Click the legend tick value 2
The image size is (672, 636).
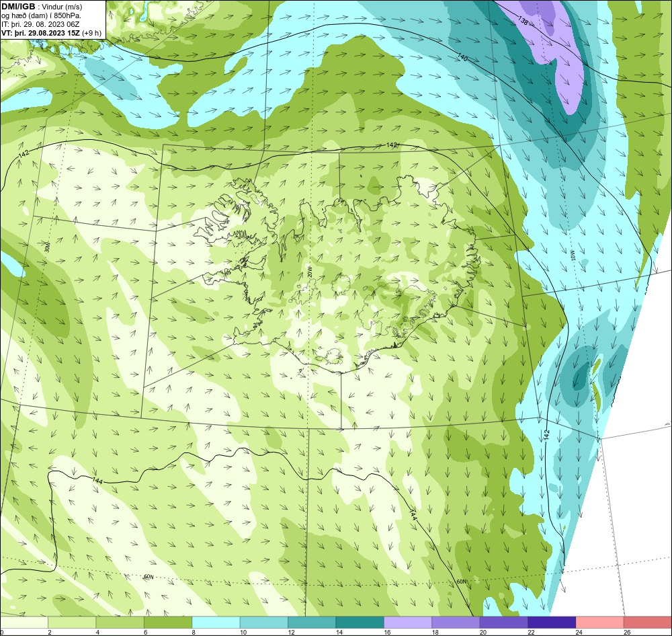[50, 632]
